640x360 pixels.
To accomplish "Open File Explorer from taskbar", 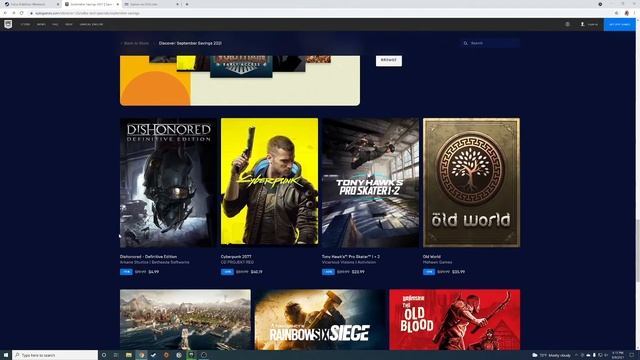I will tap(129, 355).
